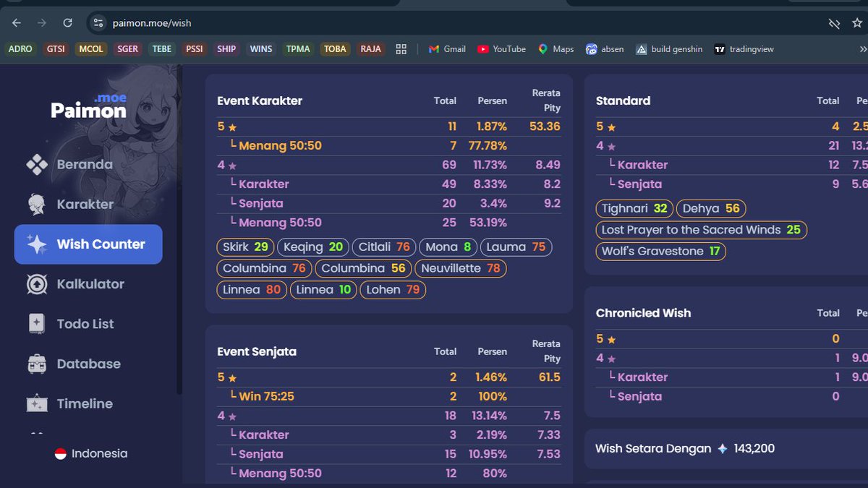Show more bookmarks with the chevron
Screen dimensions: 868x488
pos(862,49)
